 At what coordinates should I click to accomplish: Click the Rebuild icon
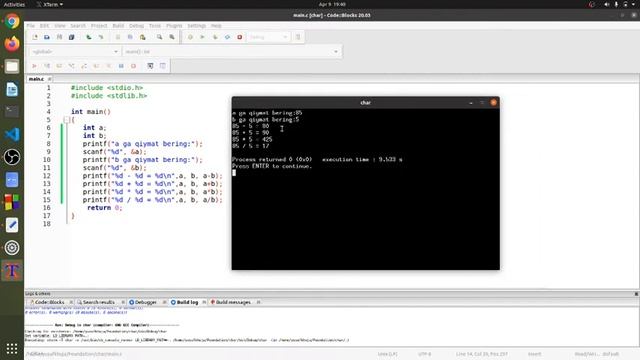227,37
